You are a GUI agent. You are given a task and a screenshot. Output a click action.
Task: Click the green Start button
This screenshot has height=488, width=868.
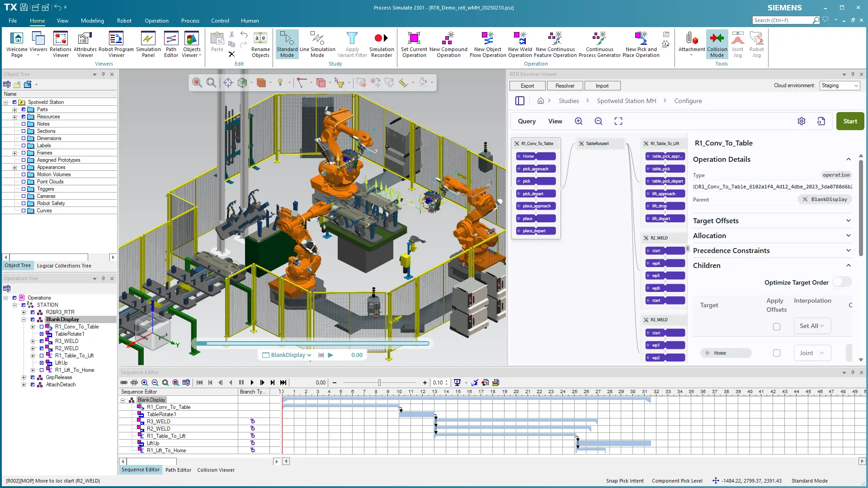click(x=850, y=121)
